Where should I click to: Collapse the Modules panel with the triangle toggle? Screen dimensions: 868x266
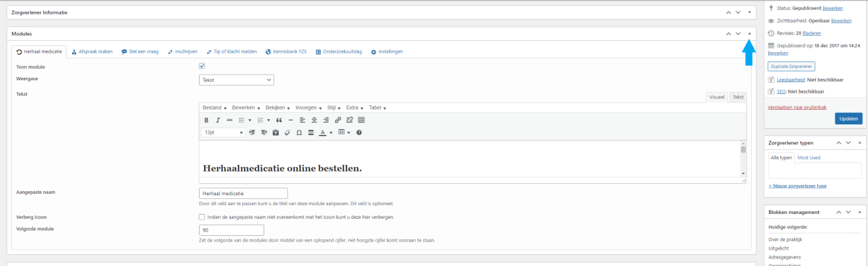click(x=749, y=33)
